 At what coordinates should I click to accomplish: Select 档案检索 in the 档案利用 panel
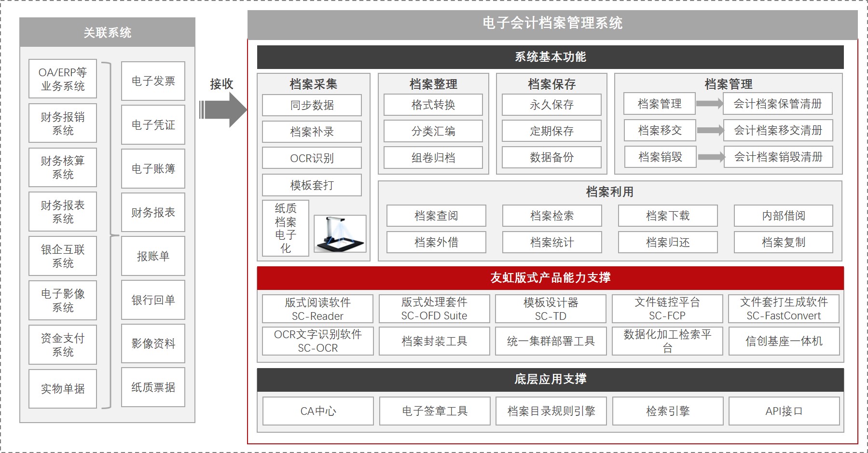[x=551, y=216]
